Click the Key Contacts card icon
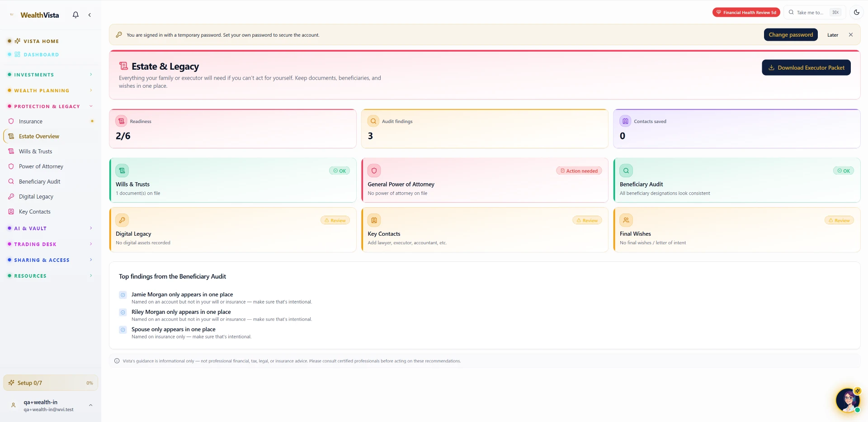This screenshot has width=868, height=422. pos(374,220)
